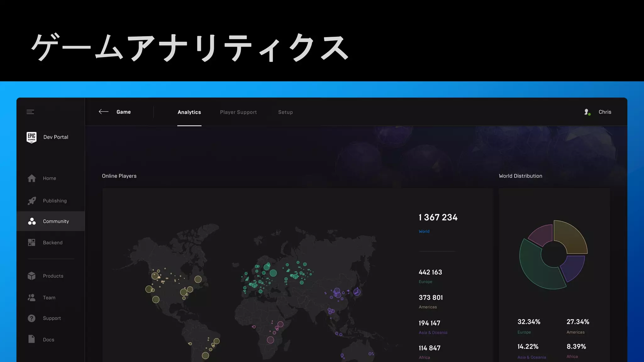
Task: Click the Community circles icon
Action: coord(32,221)
